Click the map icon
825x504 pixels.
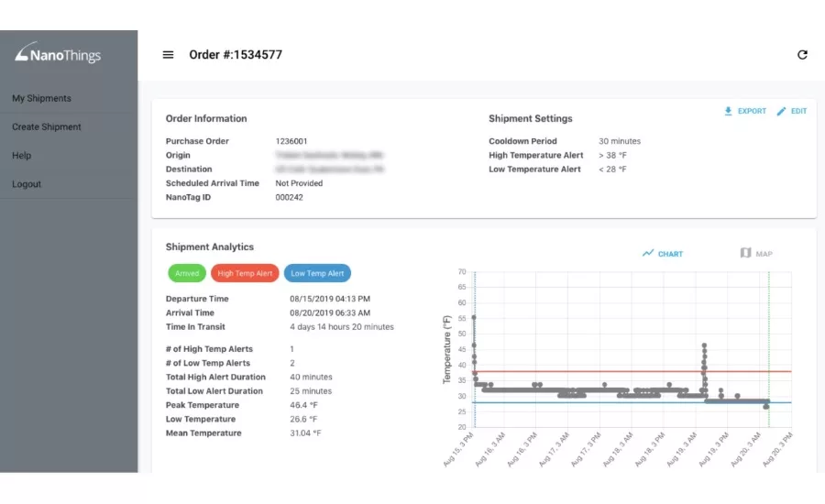[745, 253]
